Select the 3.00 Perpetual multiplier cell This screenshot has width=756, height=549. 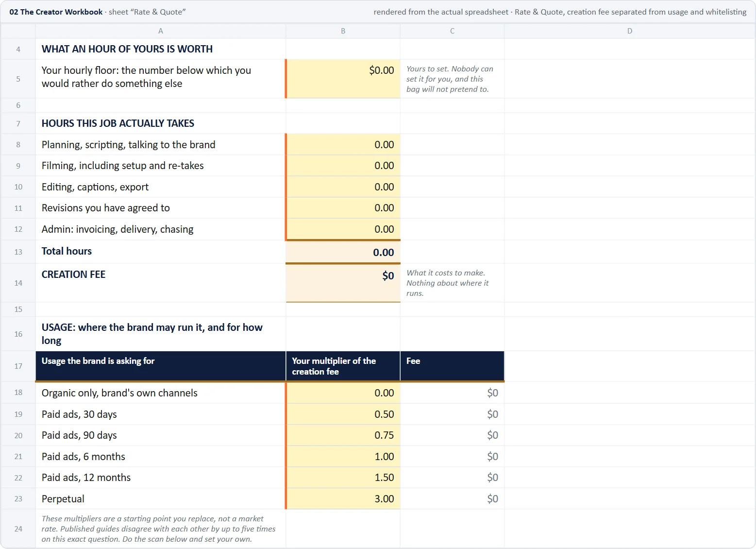coord(343,499)
